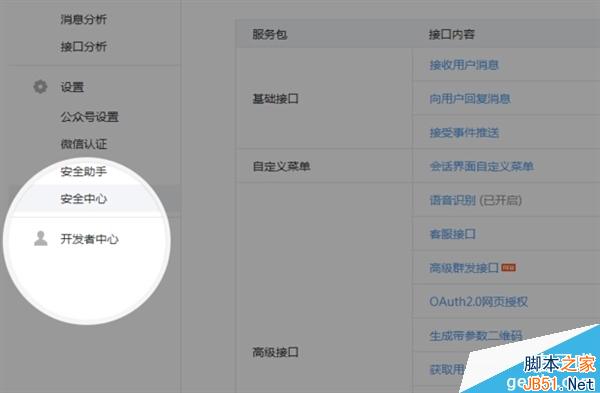
Task: Open 开发者中心 section
Action: point(89,239)
